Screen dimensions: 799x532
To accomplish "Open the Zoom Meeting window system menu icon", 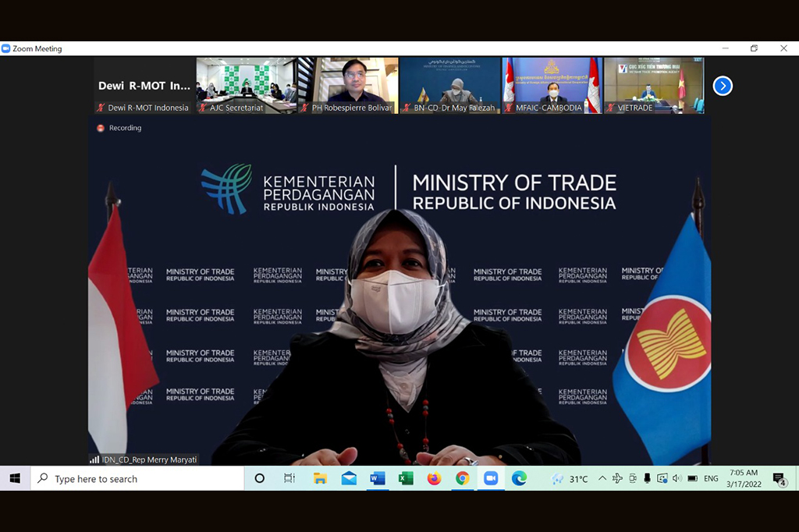I will coord(6,48).
